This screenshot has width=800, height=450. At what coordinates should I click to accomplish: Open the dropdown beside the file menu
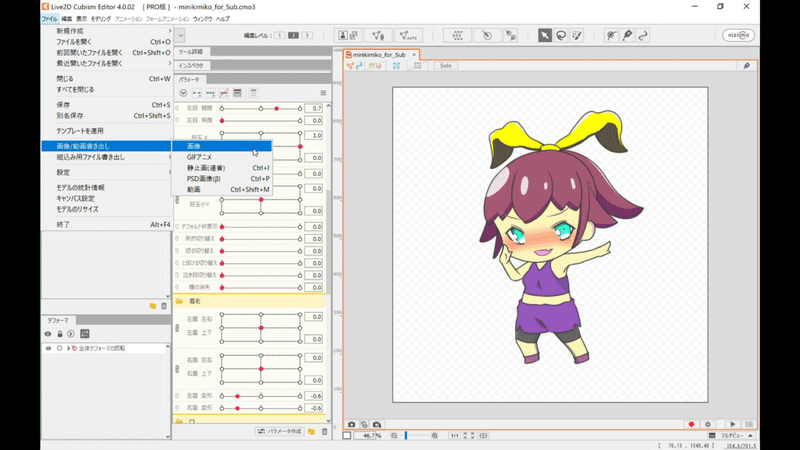coord(181,35)
